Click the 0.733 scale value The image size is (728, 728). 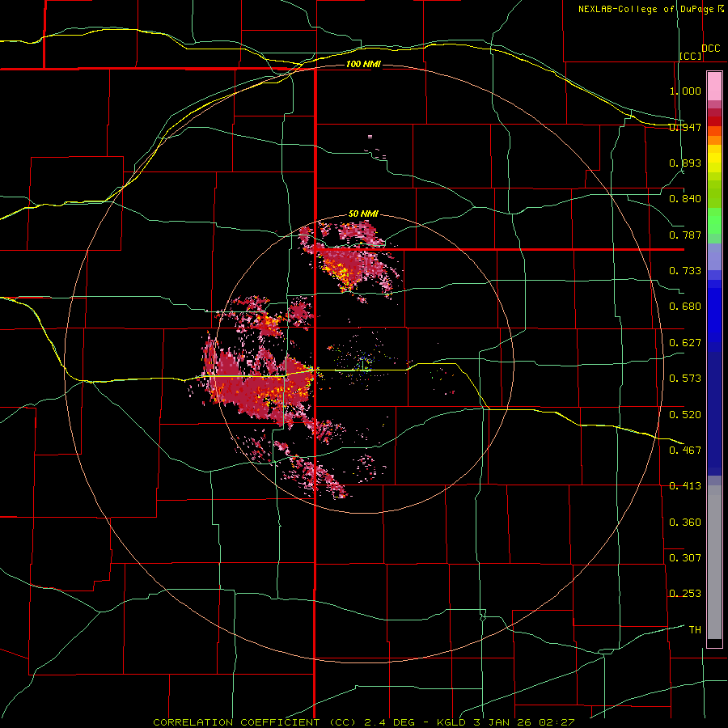pyautogui.click(x=685, y=271)
